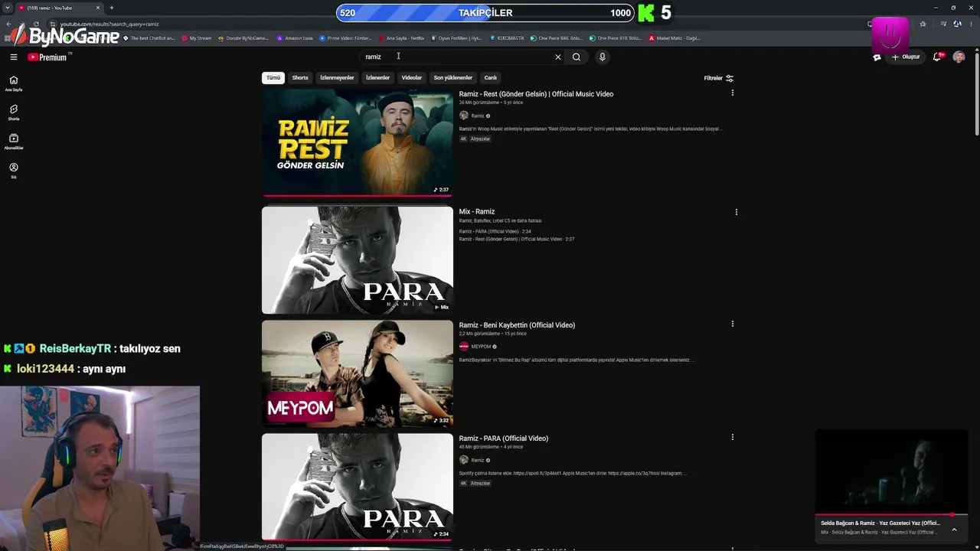Open Ana Sayfa in the sidebar

(14, 83)
